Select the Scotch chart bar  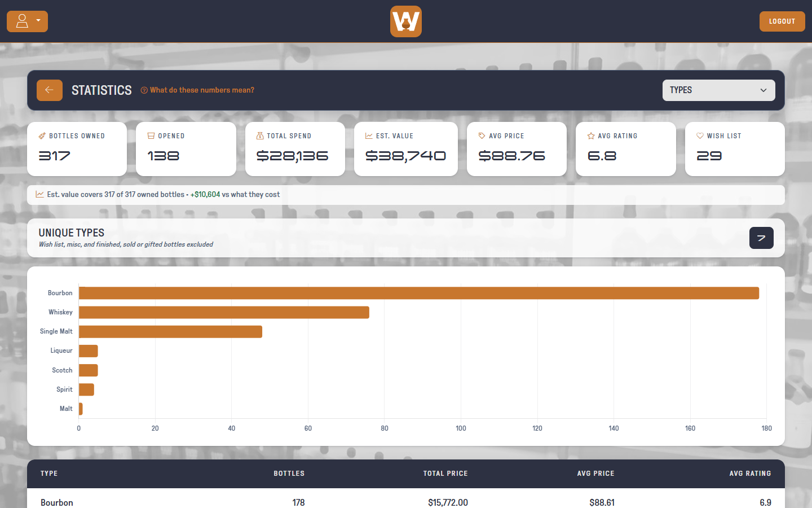tap(89, 370)
